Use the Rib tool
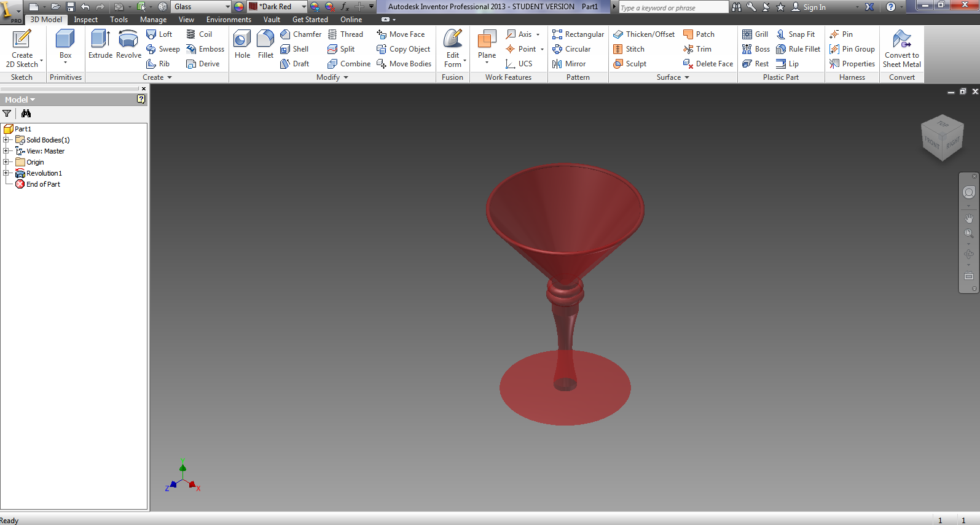The image size is (980, 525). [158, 64]
